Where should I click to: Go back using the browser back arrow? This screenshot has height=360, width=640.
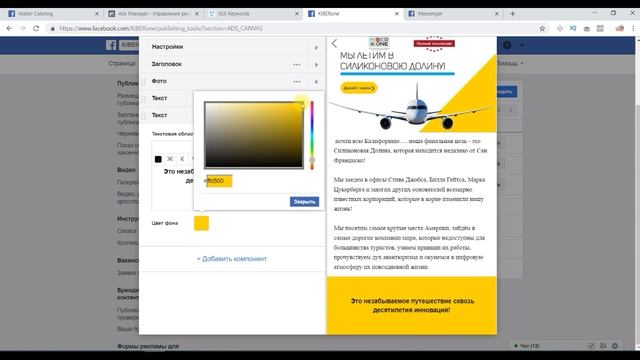click(x=9, y=28)
